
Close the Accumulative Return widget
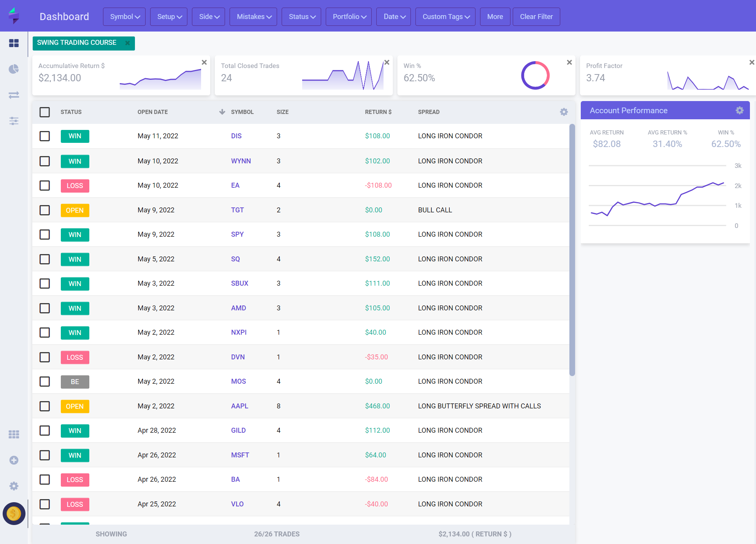(x=204, y=62)
